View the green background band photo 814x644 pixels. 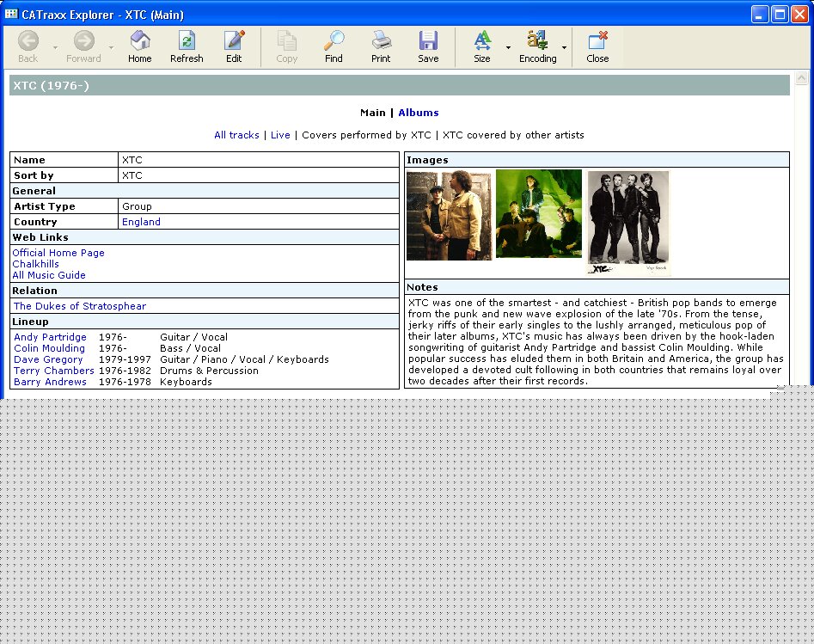pyautogui.click(x=539, y=213)
